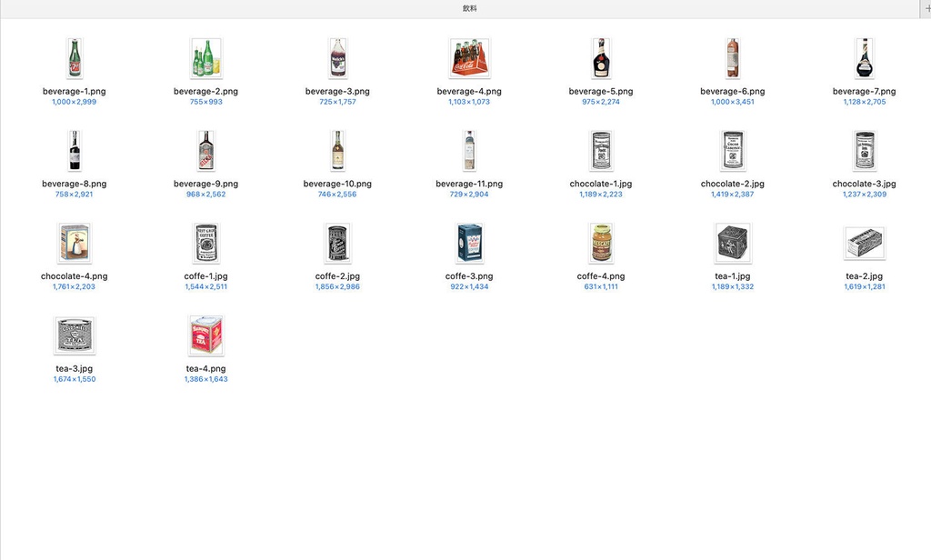Click the 飲料 folder tab title
931x560 pixels.
pos(470,8)
